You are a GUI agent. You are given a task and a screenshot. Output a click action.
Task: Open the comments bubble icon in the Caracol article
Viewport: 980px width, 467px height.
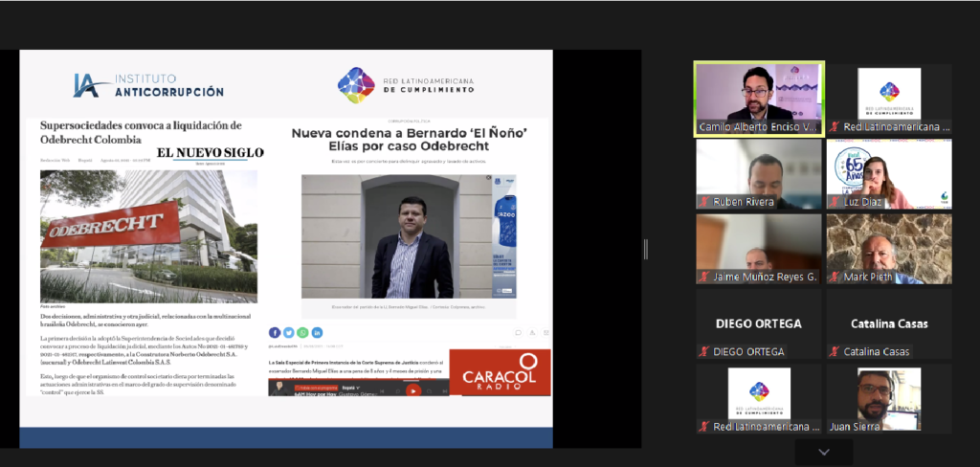tap(518, 333)
